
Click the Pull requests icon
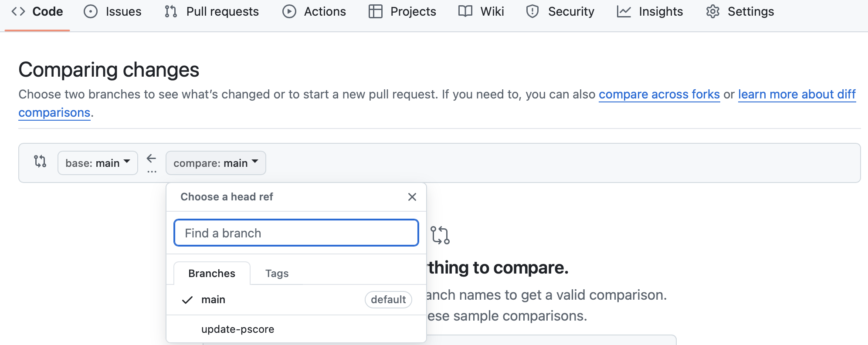171,11
